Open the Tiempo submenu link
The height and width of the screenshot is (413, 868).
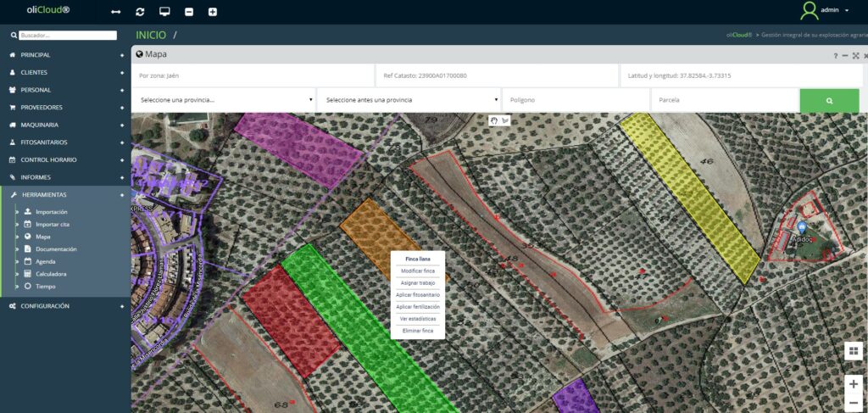coord(46,287)
